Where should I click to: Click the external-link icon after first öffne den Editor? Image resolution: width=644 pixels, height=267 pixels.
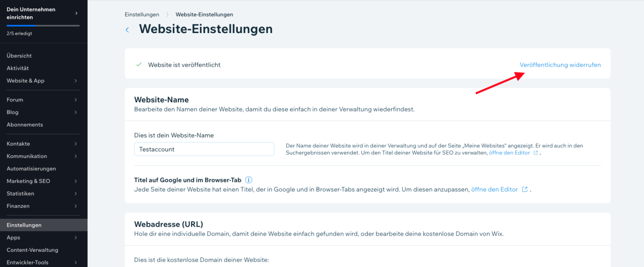click(x=535, y=153)
